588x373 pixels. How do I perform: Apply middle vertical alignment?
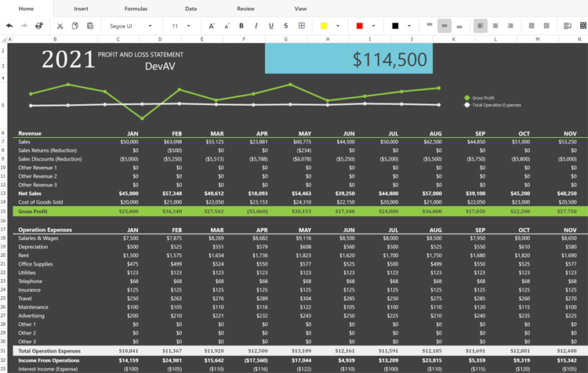445,26
